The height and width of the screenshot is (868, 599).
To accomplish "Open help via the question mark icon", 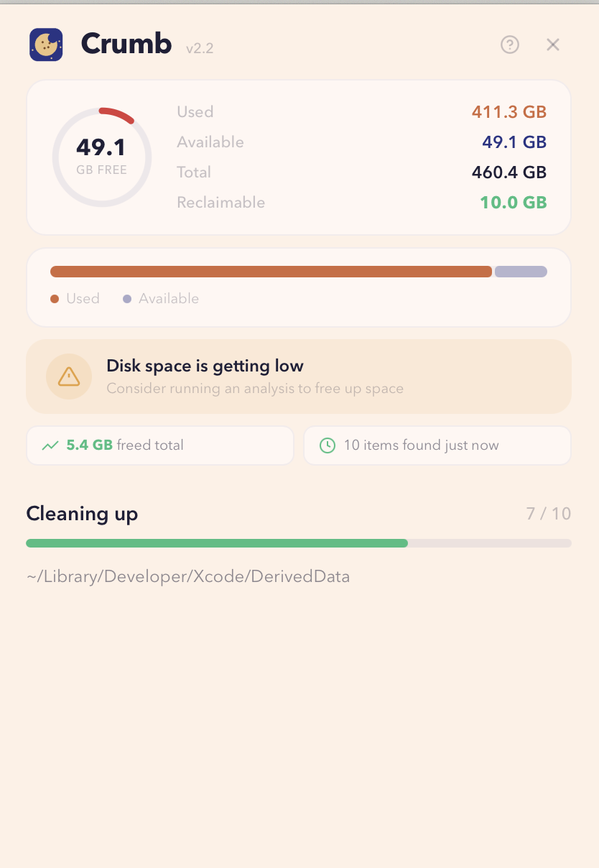I will [510, 45].
